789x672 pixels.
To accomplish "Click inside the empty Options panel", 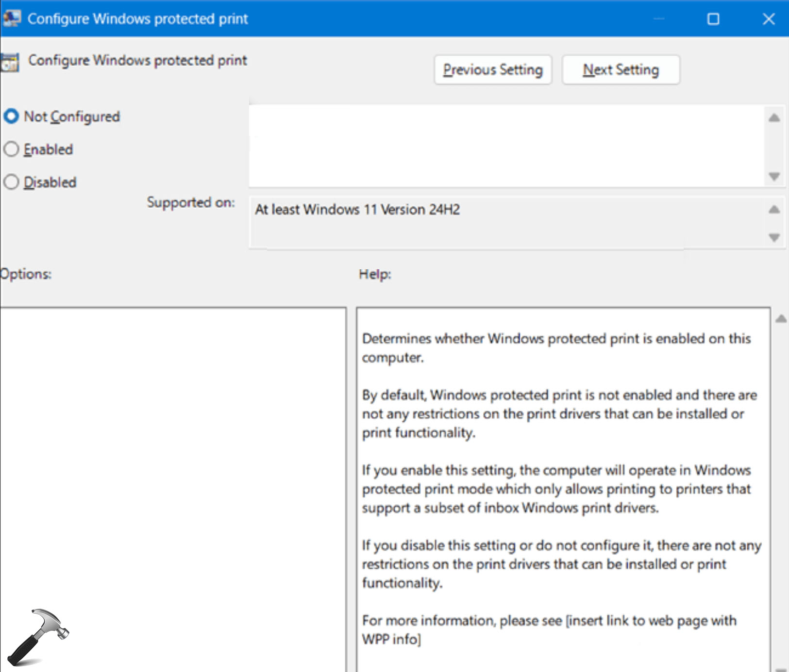I will click(170, 461).
